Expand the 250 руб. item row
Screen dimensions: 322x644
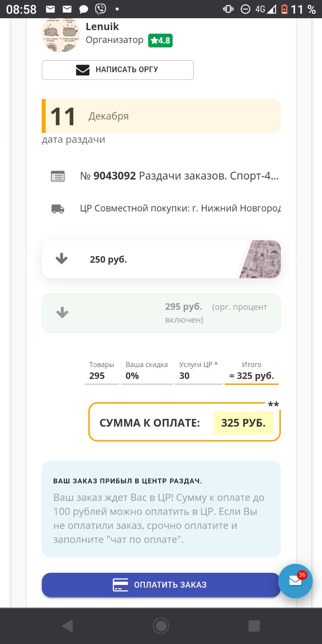click(62, 259)
